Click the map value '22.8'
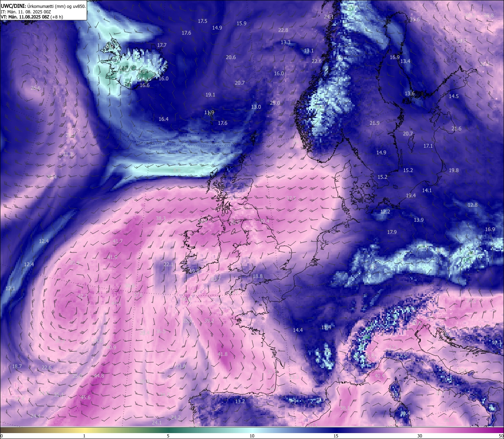This screenshot has width=504, height=439. click(x=283, y=30)
